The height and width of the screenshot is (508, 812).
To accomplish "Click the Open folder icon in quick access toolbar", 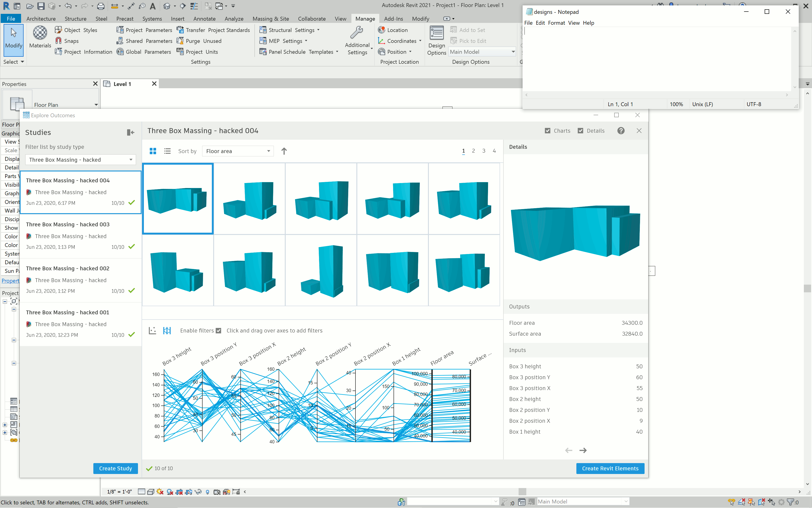I will [30, 6].
